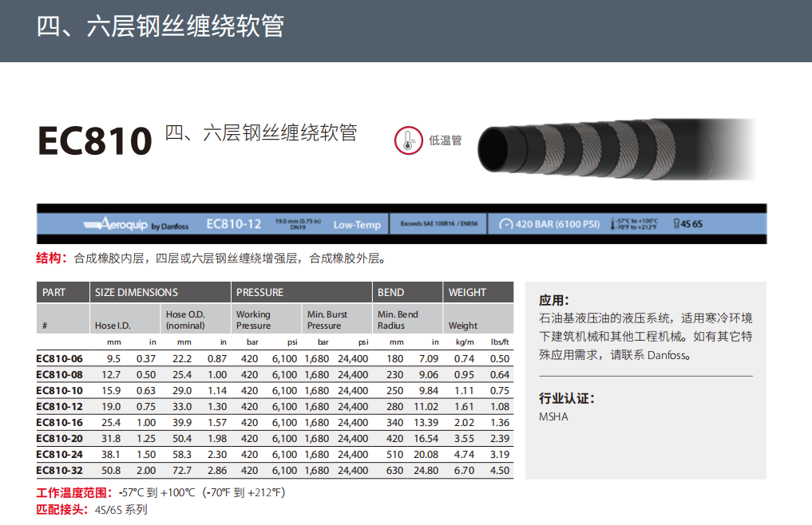Viewport: 812px width, 525px height.
Task: Click the 9.5 mm hose I.D. value
Action: [113, 358]
